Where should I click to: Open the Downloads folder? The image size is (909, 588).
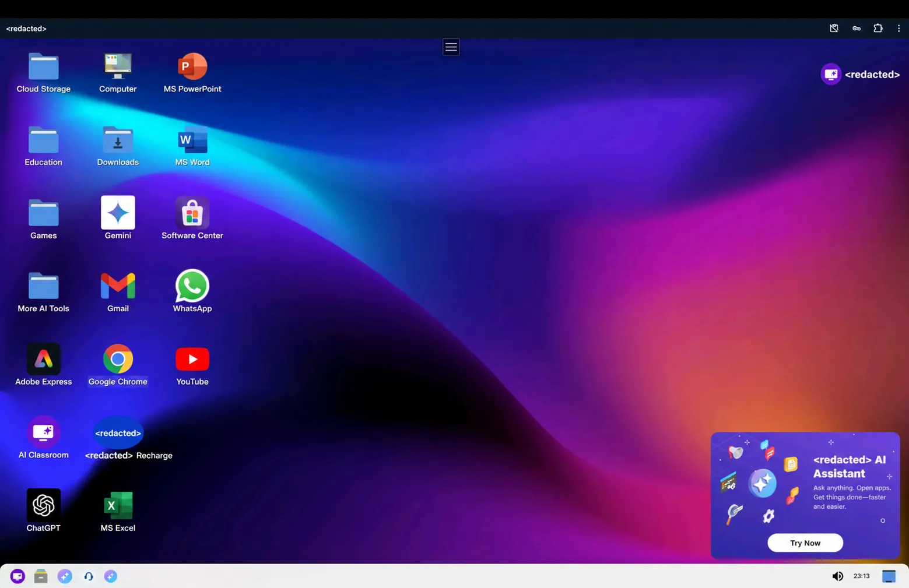point(118,146)
